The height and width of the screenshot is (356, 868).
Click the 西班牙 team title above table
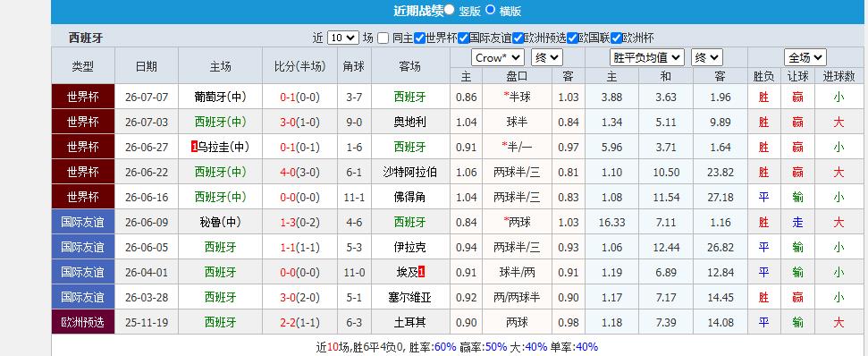86,38
